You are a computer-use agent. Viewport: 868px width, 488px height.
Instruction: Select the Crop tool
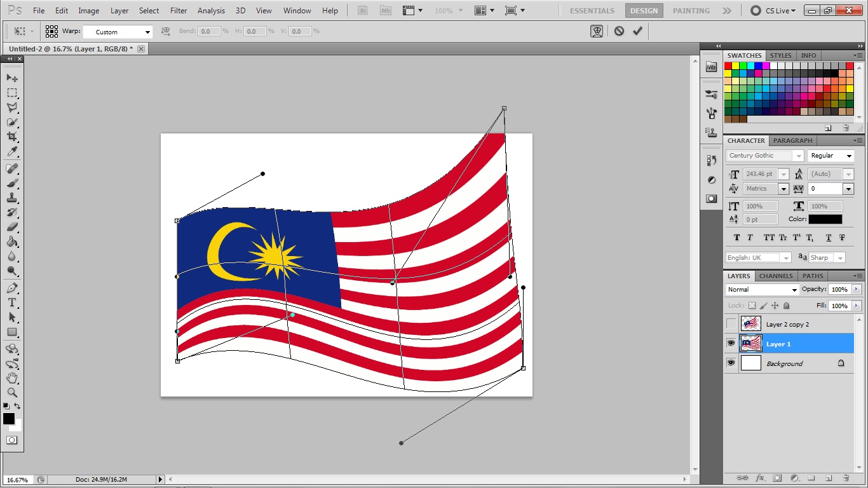tap(12, 137)
